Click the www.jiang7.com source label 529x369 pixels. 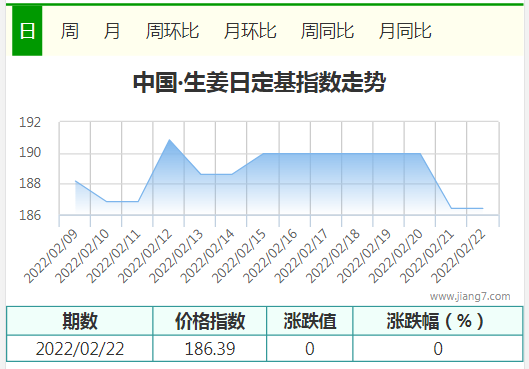(470, 296)
